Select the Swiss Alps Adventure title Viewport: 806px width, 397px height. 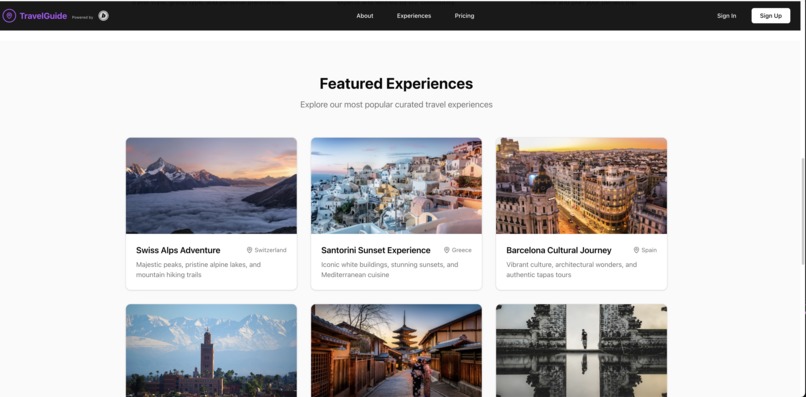click(178, 250)
